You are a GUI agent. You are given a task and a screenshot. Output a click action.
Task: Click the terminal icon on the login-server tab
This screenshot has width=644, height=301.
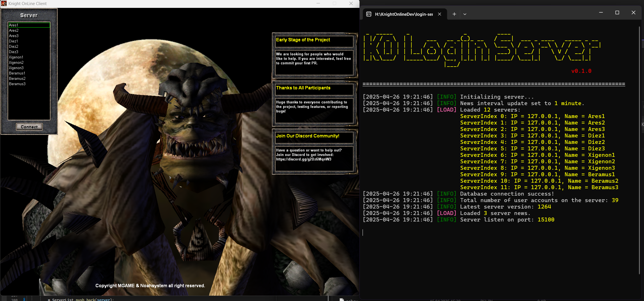[x=369, y=14]
